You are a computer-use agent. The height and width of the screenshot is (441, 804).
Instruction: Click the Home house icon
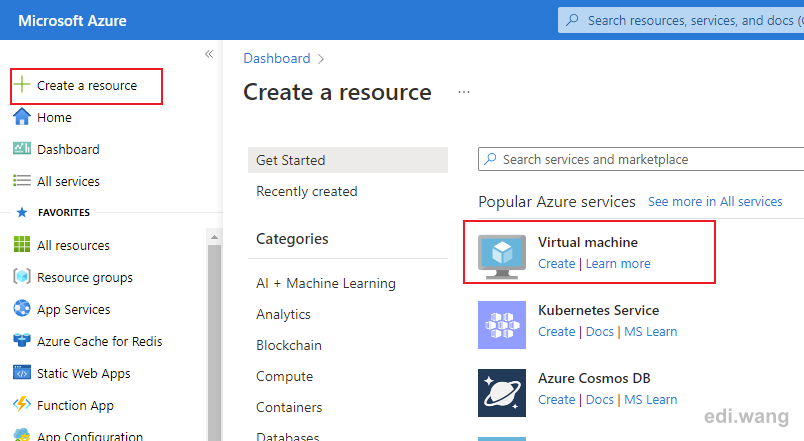tap(22, 117)
